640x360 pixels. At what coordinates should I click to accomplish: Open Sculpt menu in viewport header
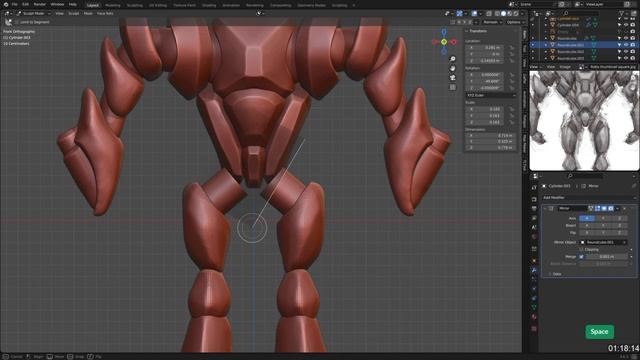(x=73, y=13)
